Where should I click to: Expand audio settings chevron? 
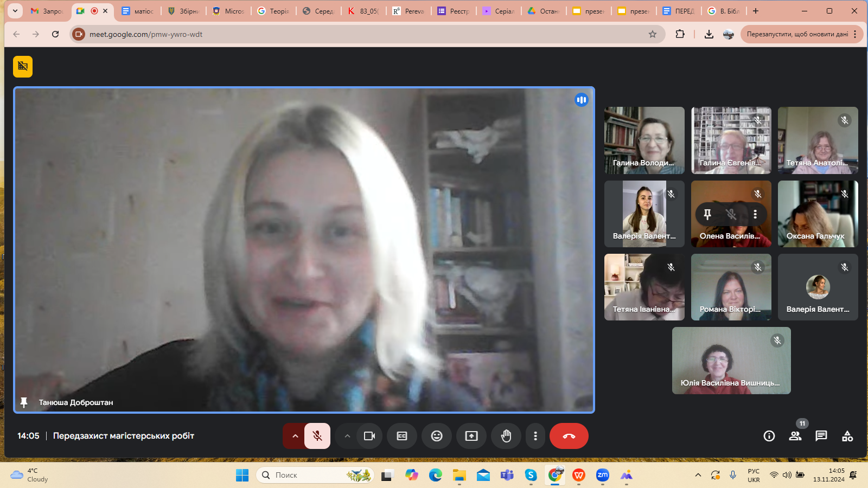coord(295,436)
